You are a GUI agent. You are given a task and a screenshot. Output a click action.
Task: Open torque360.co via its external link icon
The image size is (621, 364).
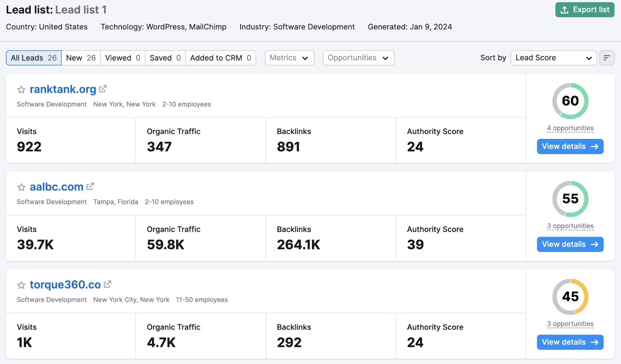click(108, 284)
